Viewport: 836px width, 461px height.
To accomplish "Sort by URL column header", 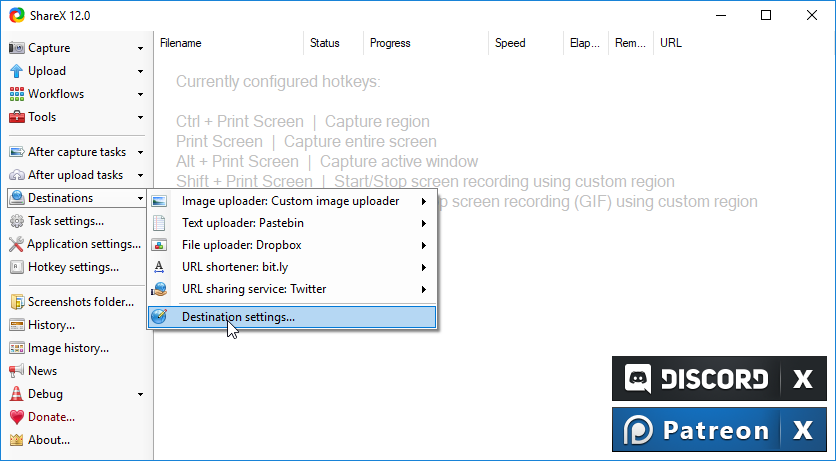I will (x=671, y=43).
